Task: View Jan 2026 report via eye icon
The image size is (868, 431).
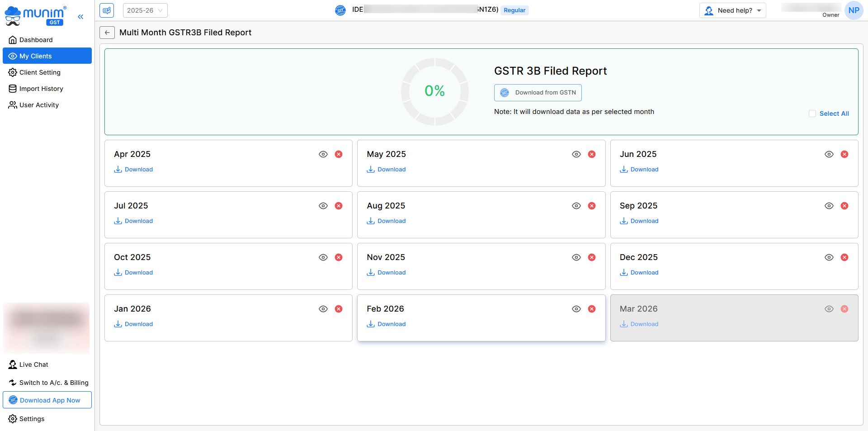Action: coord(323,309)
